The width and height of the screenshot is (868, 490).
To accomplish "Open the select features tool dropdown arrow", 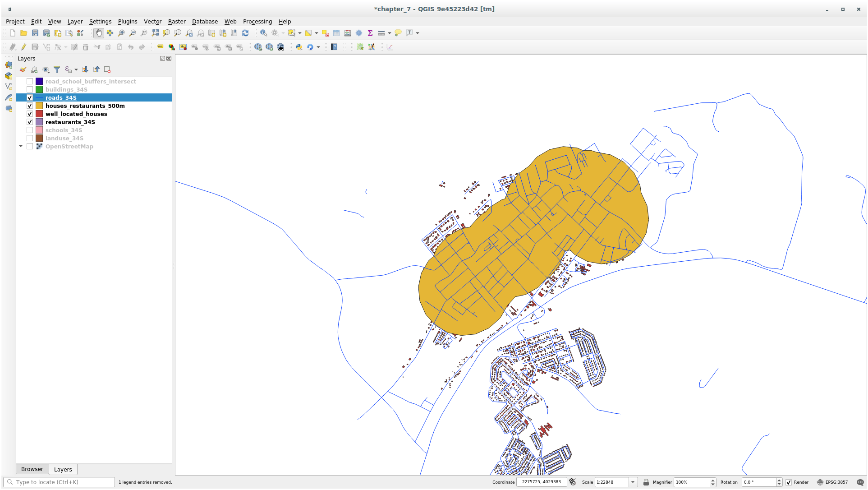I will point(300,33).
